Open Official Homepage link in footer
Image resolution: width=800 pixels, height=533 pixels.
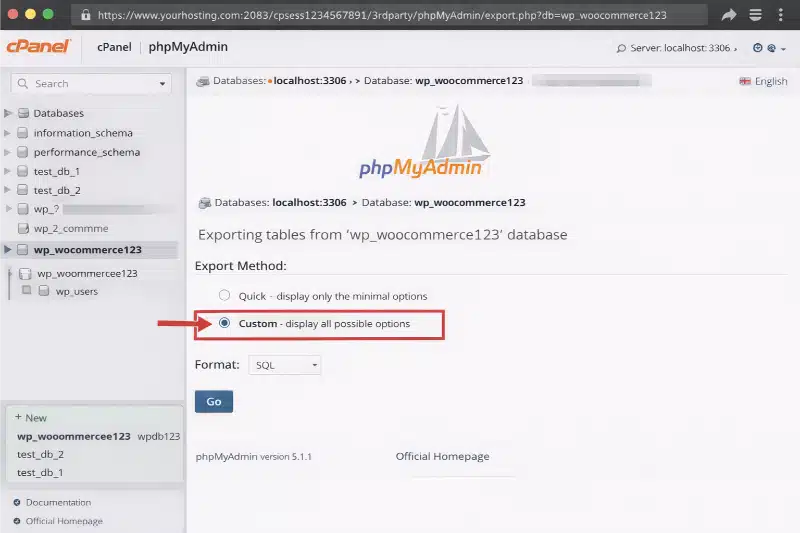point(442,456)
